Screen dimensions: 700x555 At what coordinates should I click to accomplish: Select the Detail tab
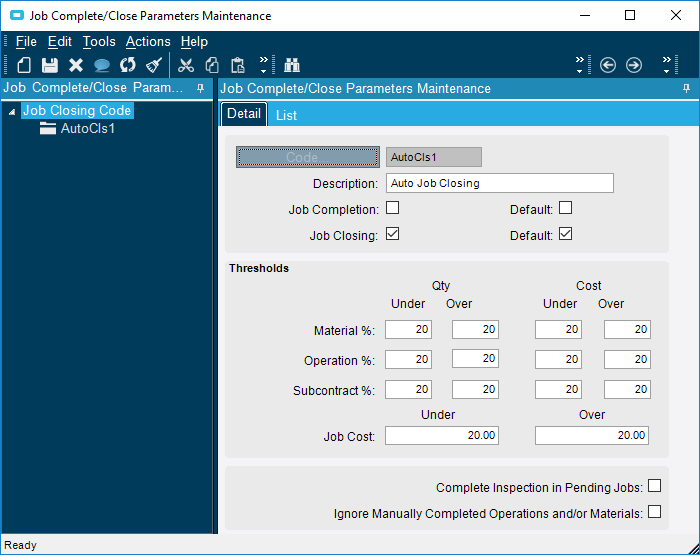coord(244,114)
